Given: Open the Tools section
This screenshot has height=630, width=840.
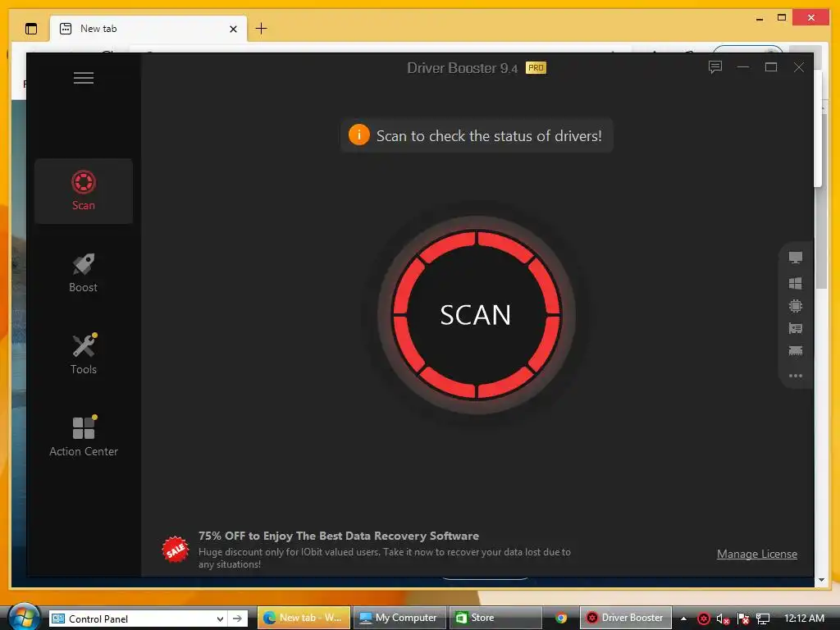Looking at the screenshot, I should pyautogui.click(x=84, y=354).
